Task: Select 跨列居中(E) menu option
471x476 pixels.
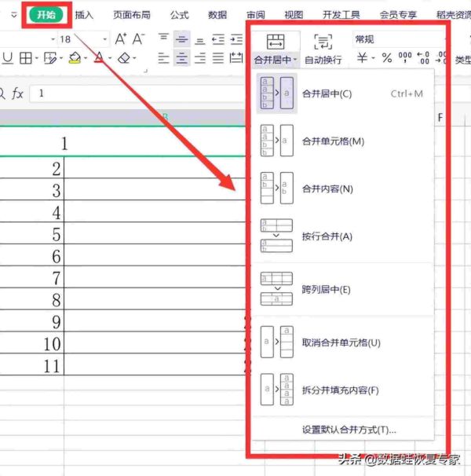Action: point(342,289)
